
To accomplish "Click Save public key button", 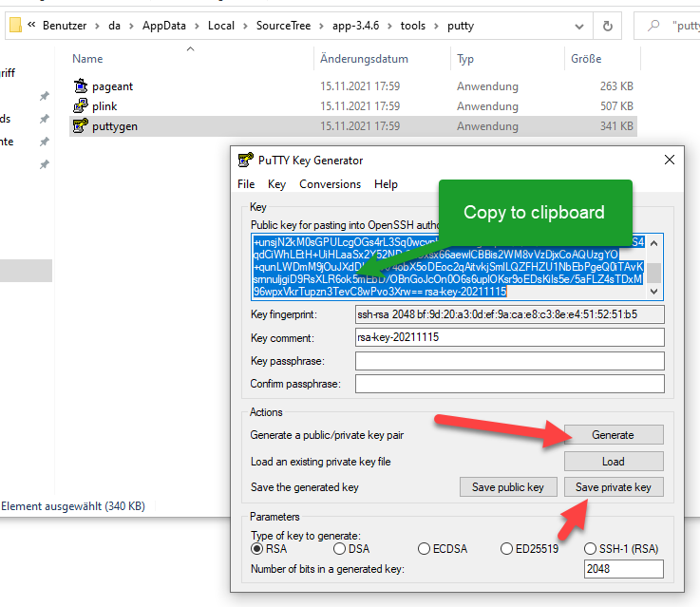I will (x=508, y=487).
